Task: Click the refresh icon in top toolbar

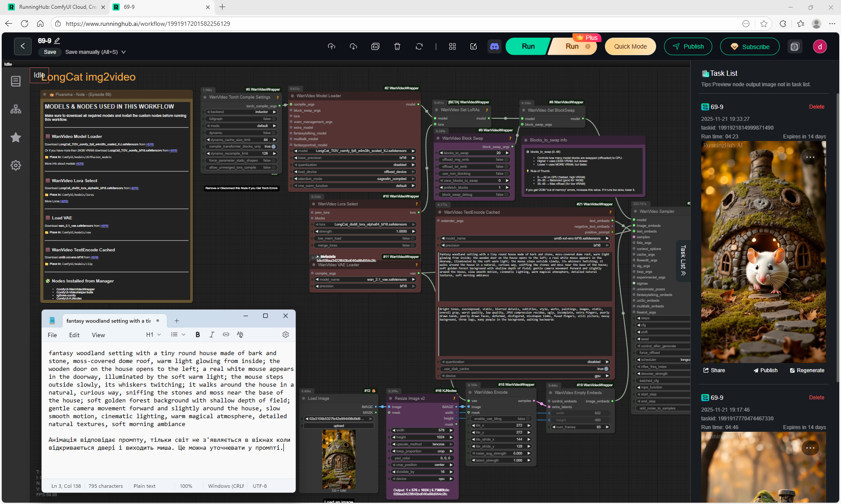Action: click(x=419, y=46)
